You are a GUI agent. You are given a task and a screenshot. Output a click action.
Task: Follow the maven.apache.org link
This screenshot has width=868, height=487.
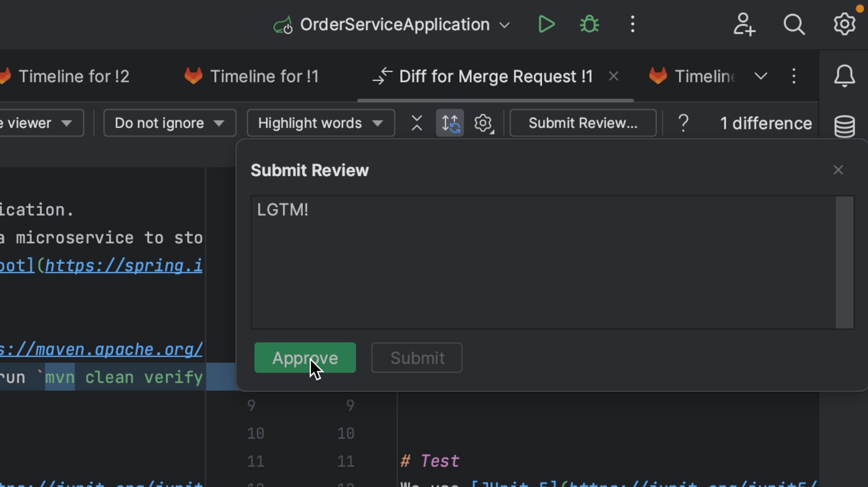pyautogui.click(x=100, y=349)
